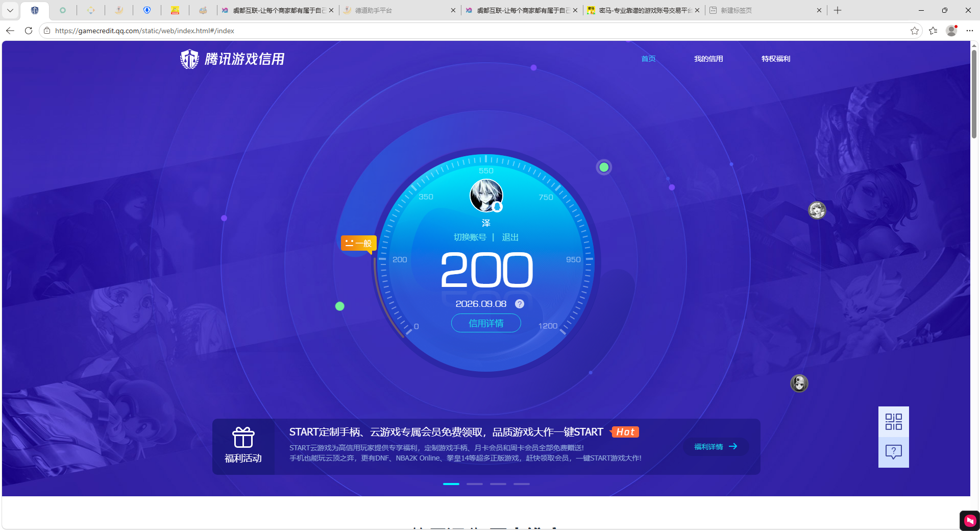Reload the current page
Screen dimensions: 980x531
click(29, 31)
